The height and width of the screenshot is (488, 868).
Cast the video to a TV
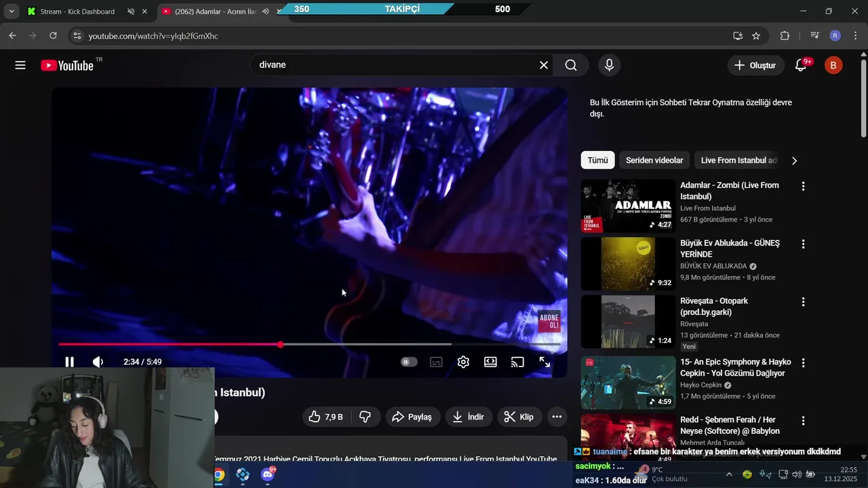click(517, 362)
